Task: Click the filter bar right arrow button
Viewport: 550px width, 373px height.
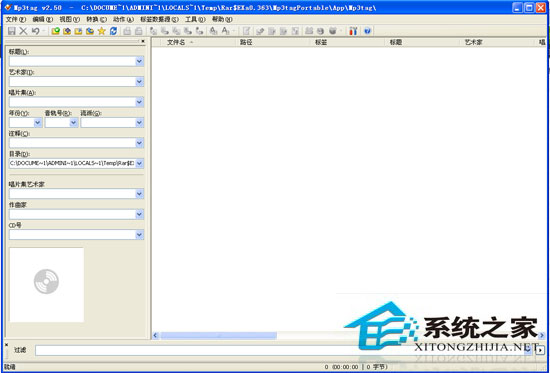Action: pyautogui.click(x=540, y=350)
